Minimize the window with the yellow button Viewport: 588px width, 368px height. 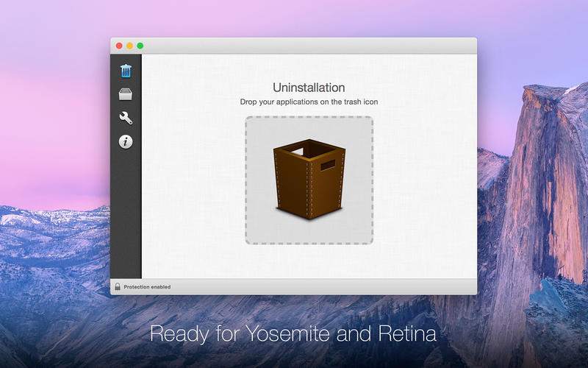click(129, 46)
